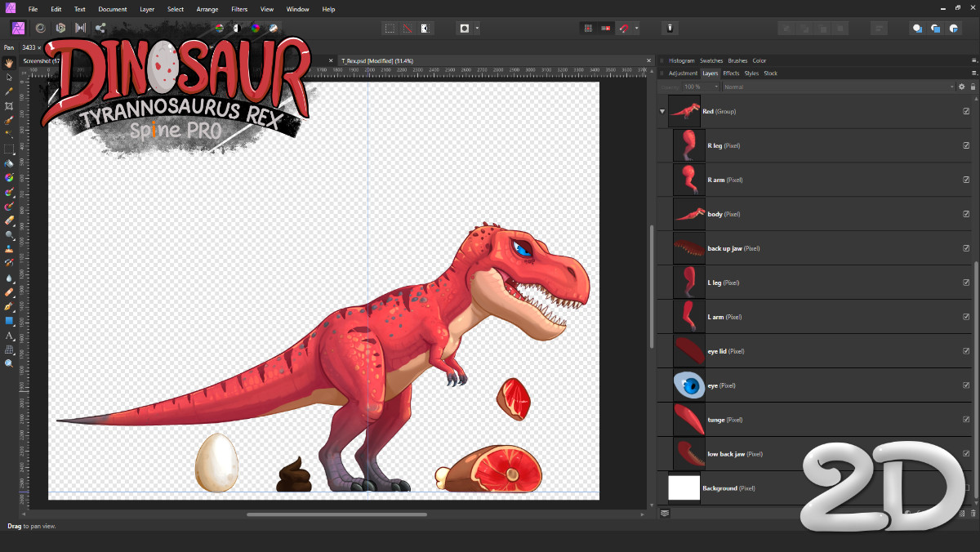Screen dimensions: 980x552
Task: Select the Move tool arrow
Action: click(x=9, y=78)
